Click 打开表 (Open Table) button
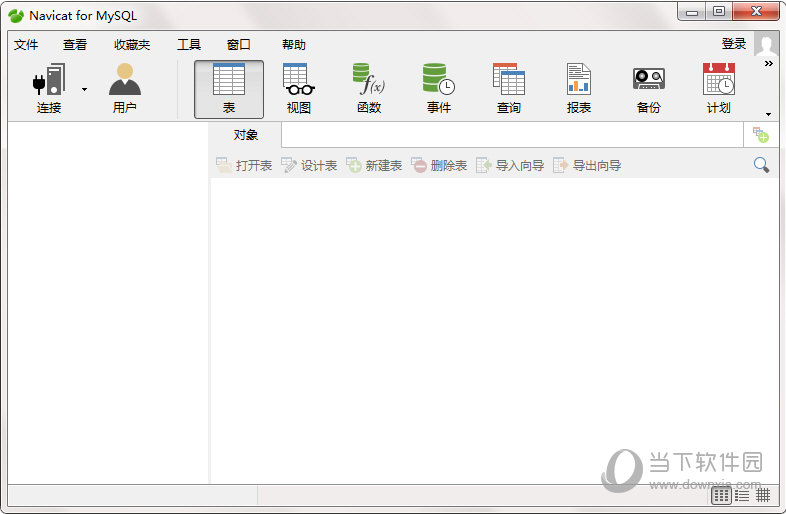Image resolution: width=786 pixels, height=514 pixels. tap(244, 165)
